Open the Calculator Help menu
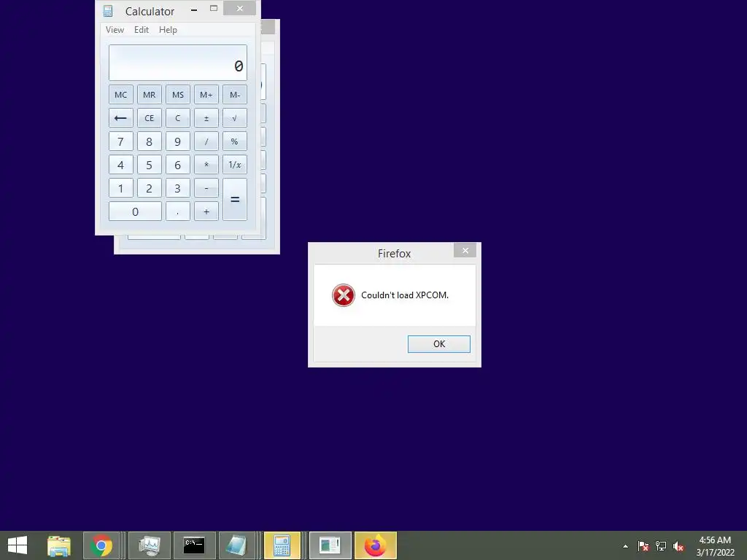 point(168,29)
